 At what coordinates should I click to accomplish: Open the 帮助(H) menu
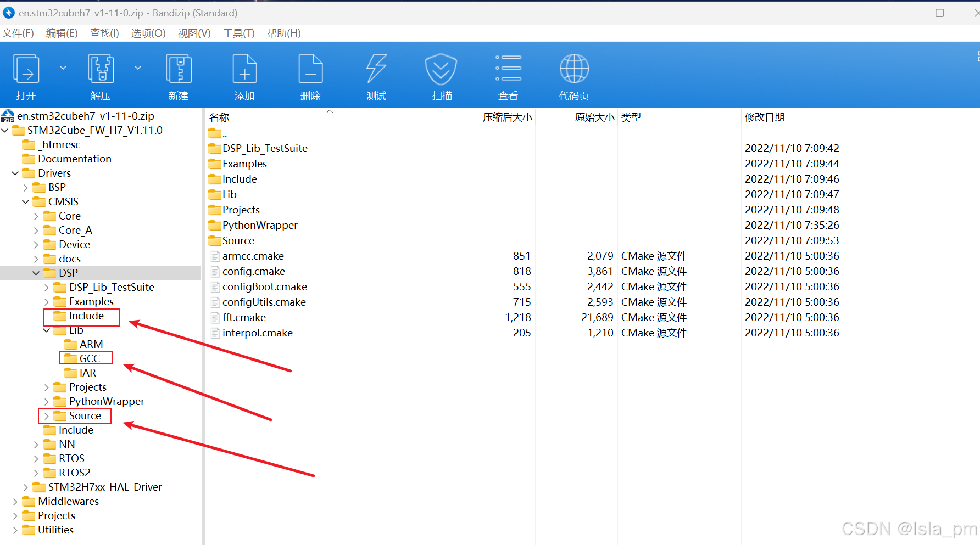pyautogui.click(x=283, y=33)
